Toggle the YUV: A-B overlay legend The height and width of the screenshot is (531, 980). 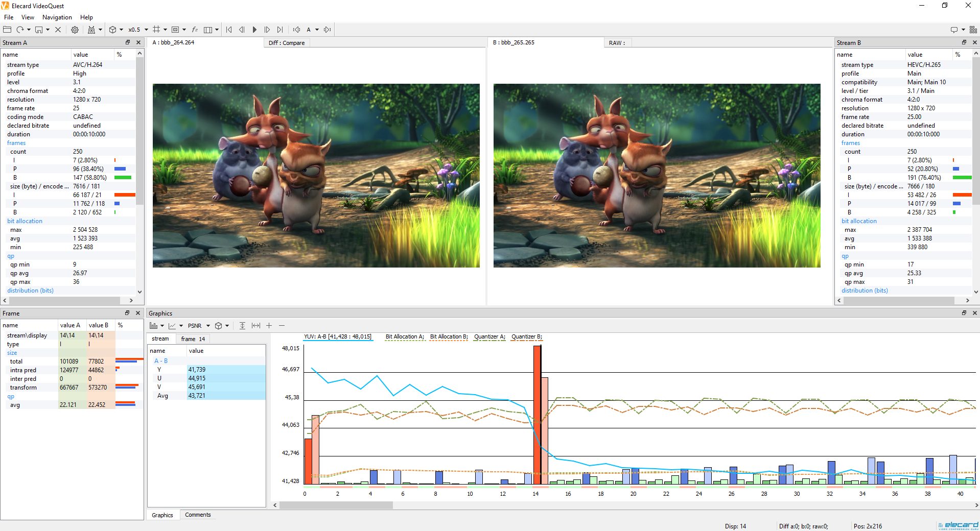338,336
